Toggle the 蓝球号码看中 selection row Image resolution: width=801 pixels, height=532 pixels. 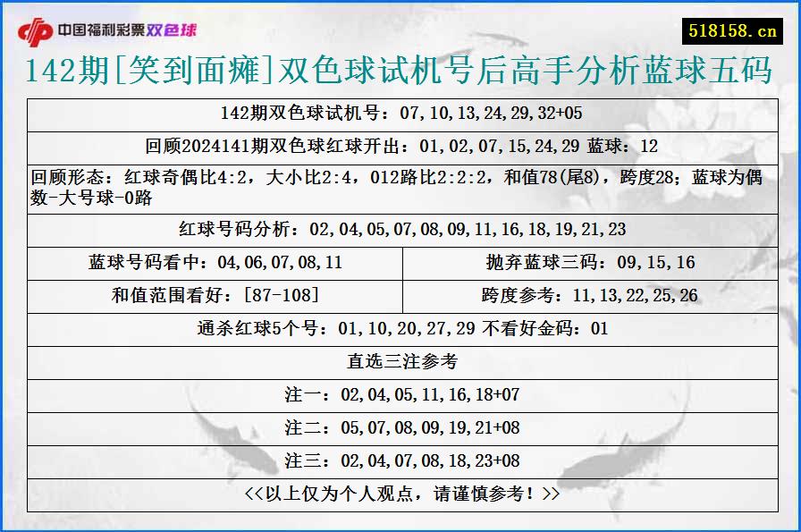pyautogui.click(x=215, y=261)
